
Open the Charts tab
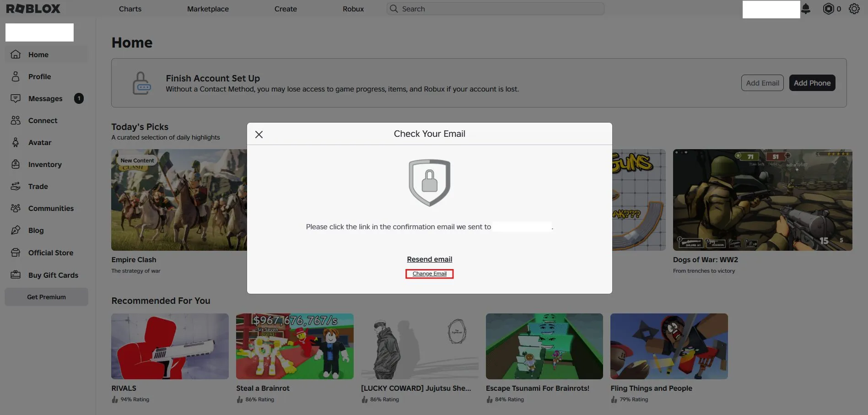coord(130,9)
